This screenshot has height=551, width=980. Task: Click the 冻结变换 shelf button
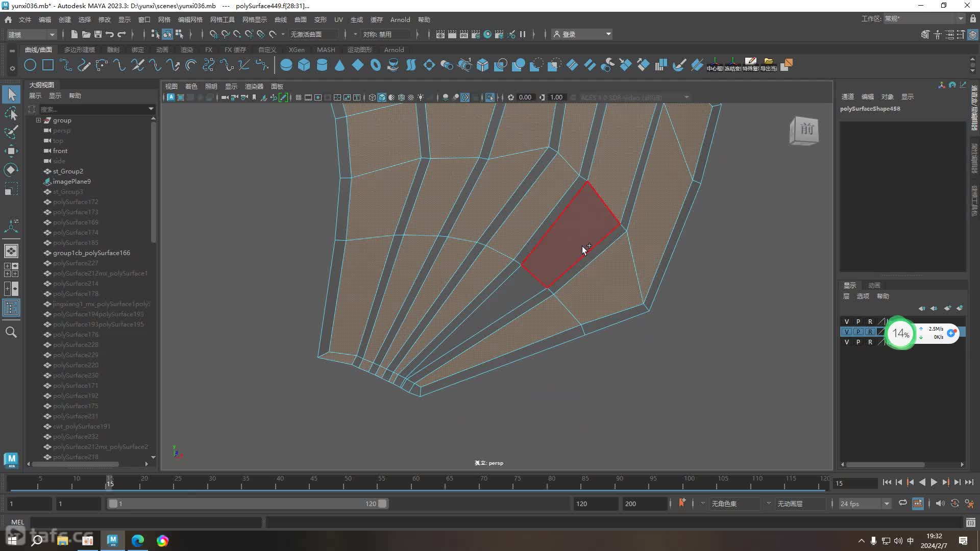coord(732,65)
